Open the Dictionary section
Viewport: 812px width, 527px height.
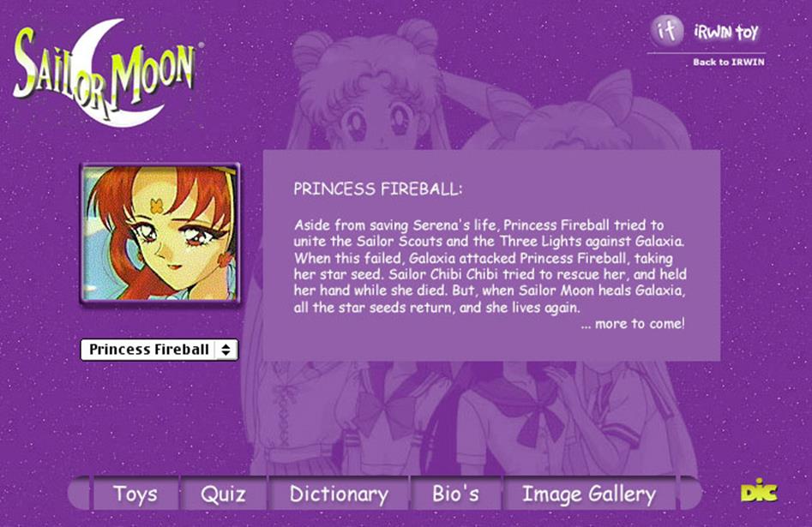coord(339,494)
